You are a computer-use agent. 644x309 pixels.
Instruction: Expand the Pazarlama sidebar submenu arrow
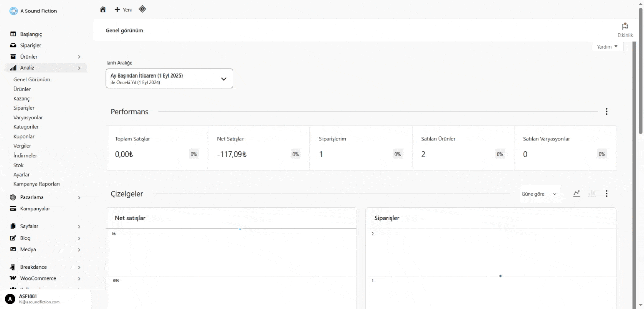[x=79, y=198]
